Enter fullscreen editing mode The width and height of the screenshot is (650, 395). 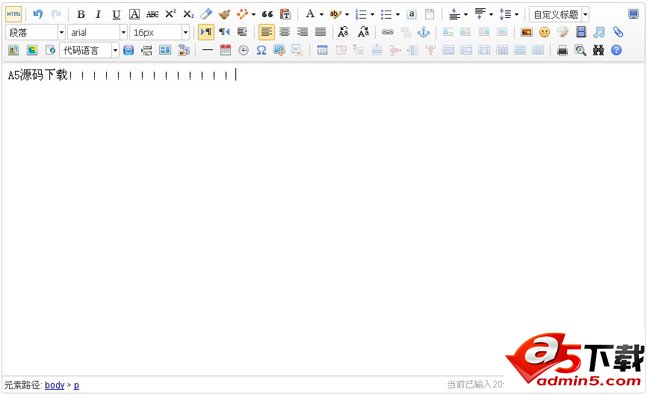tap(633, 15)
